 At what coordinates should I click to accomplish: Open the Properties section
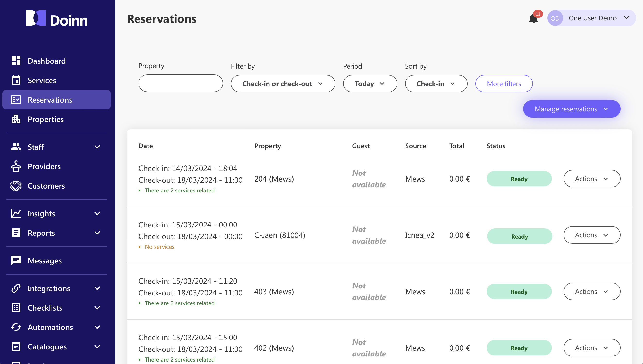pos(46,119)
